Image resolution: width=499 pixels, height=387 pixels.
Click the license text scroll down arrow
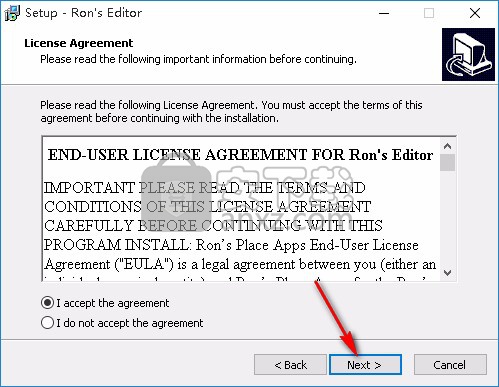click(448, 273)
